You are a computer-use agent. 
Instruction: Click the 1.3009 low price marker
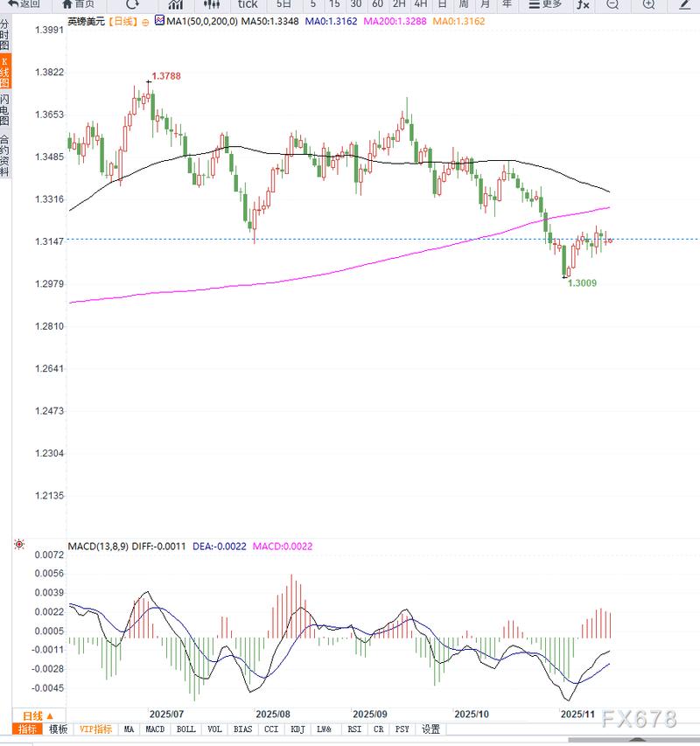pyautogui.click(x=583, y=283)
